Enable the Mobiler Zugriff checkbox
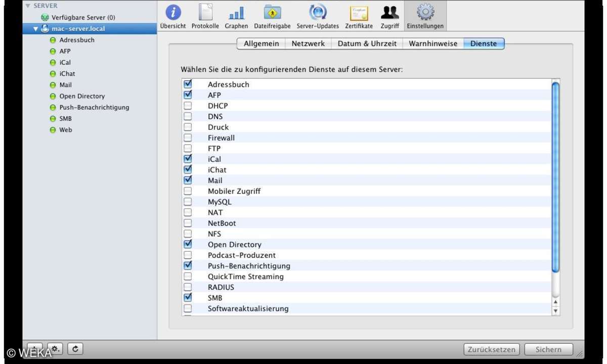The width and height of the screenshot is (607, 364). point(188,191)
